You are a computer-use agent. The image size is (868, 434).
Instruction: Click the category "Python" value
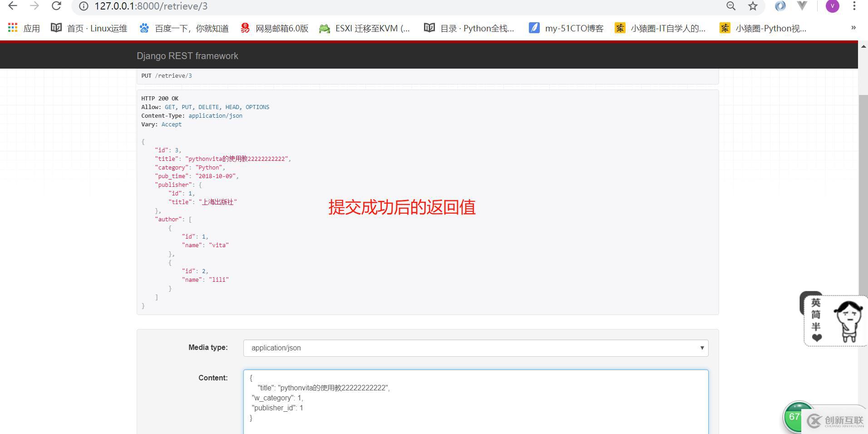pyautogui.click(x=209, y=167)
